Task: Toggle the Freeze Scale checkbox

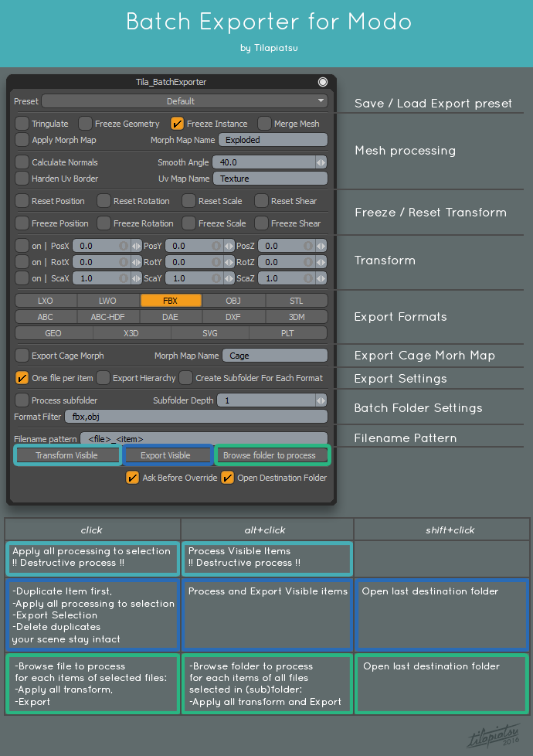Action: click(188, 223)
